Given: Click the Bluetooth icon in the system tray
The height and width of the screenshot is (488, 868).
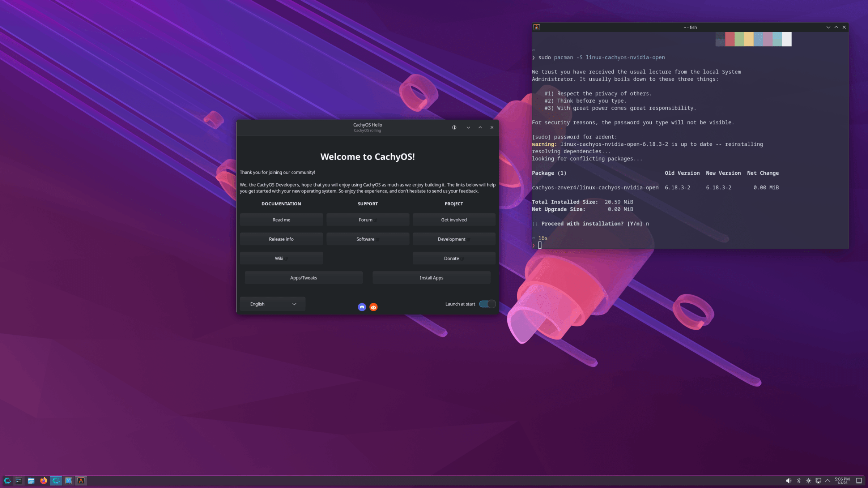Looking at the screenshot, I should 799,481.
